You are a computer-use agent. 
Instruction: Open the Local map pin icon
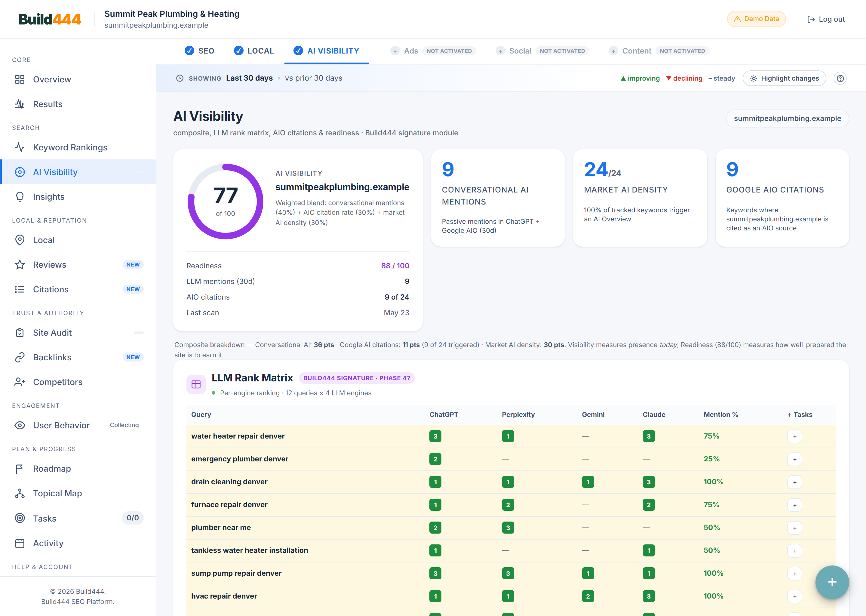[x=20, y=240]
